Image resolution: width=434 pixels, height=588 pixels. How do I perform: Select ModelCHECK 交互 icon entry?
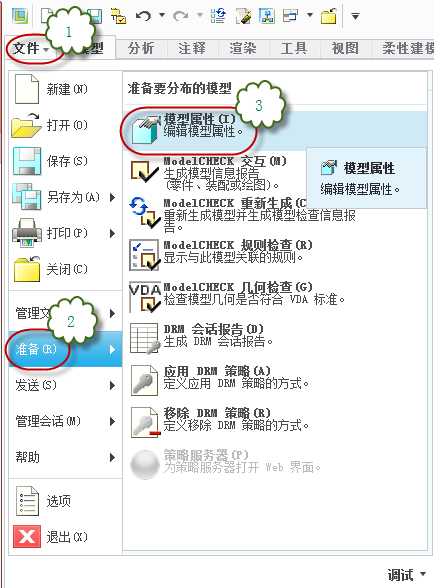tap(144, 172)
